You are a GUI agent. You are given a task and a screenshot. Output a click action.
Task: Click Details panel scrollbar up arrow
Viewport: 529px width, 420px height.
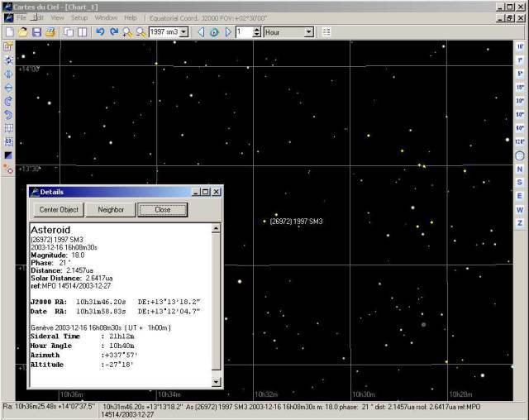(216, 228)
